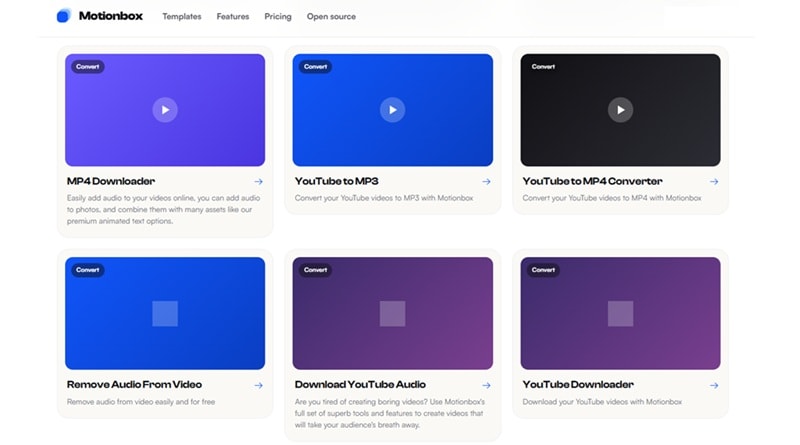
Task: Click the arrow beside Download YouTube Audio
Action: (486, 385)
